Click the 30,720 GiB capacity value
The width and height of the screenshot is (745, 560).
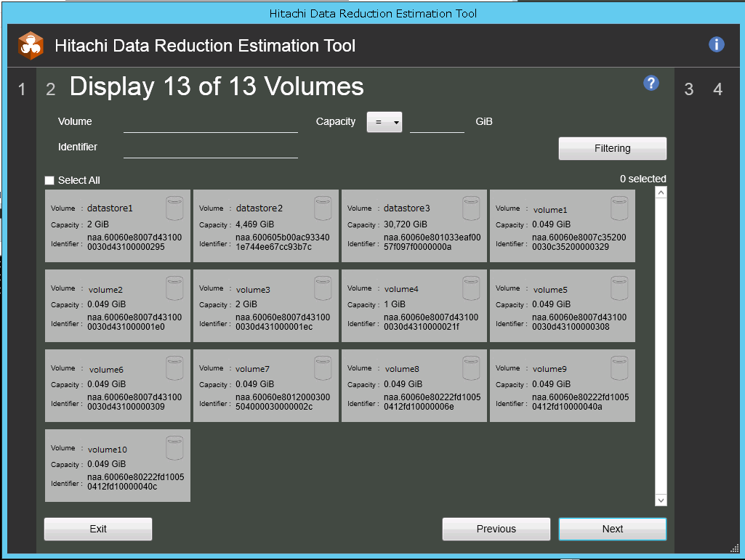(x=406, y=224)
